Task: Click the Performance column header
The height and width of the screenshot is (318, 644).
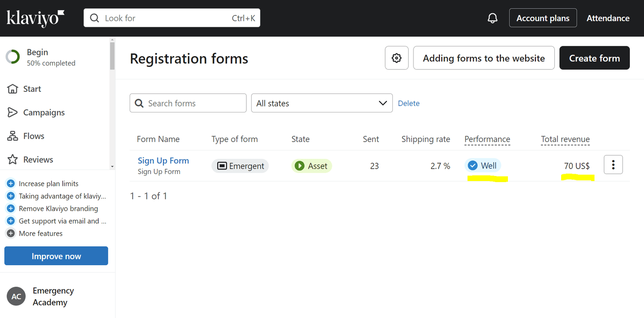Action: (x=487, y=139)
